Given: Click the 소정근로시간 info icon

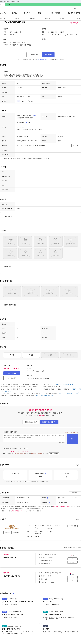Looking at the screenshot, I should 26,123.
